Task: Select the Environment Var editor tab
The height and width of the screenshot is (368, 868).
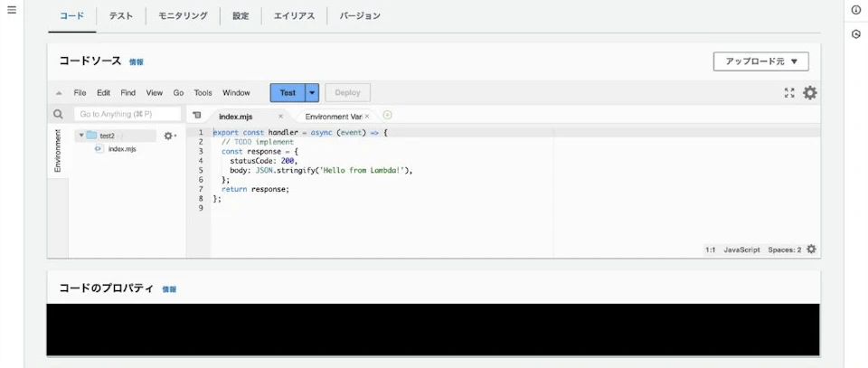Action: (x=334, y=117)
